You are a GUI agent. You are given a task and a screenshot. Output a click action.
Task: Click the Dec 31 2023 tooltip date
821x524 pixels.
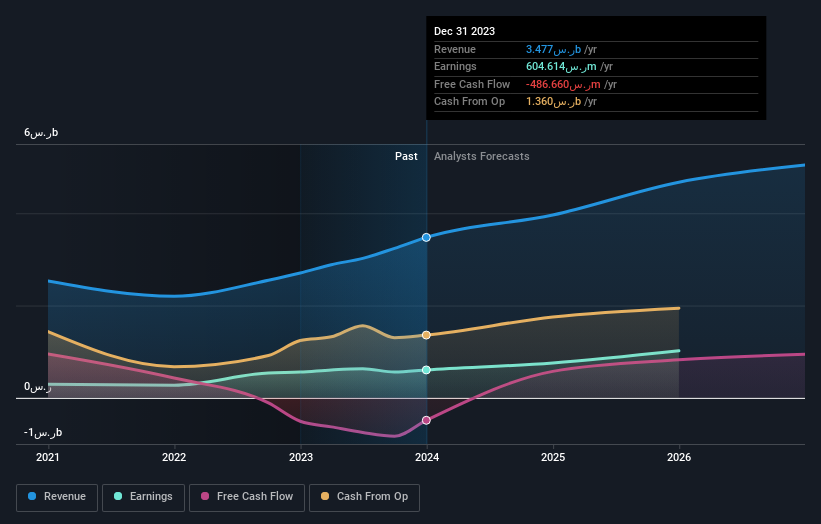coord(464,31)
